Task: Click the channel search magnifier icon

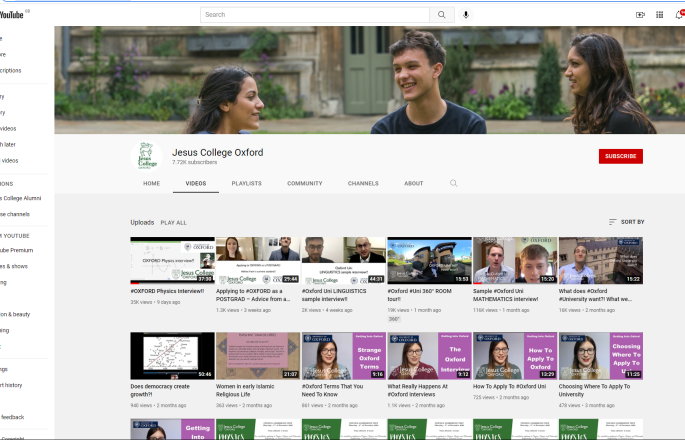Action: (453, 184)
